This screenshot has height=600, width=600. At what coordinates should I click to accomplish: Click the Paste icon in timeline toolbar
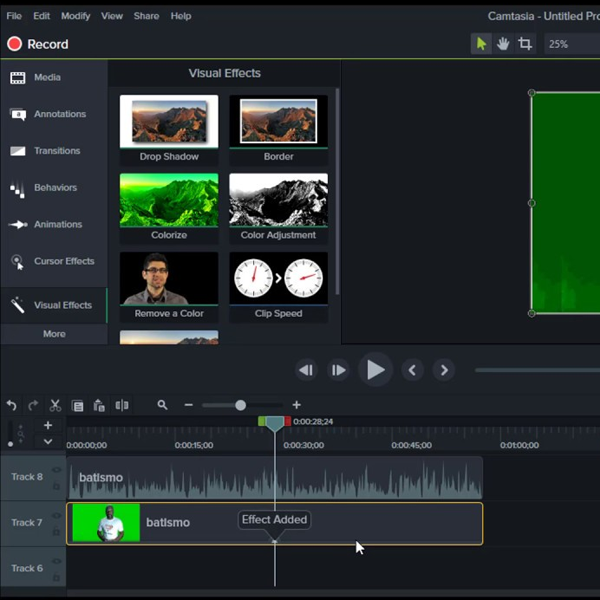click(x=99, y=405)
